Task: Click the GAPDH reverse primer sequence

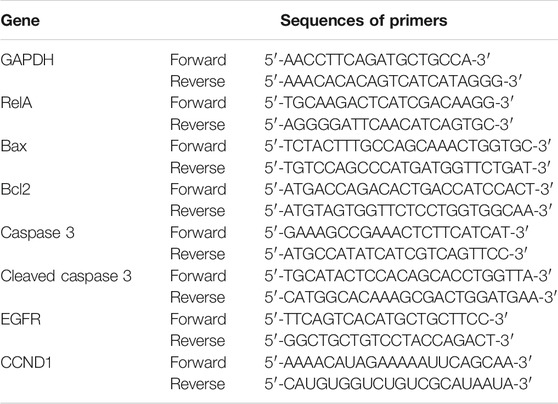Action: click(393, 82)
